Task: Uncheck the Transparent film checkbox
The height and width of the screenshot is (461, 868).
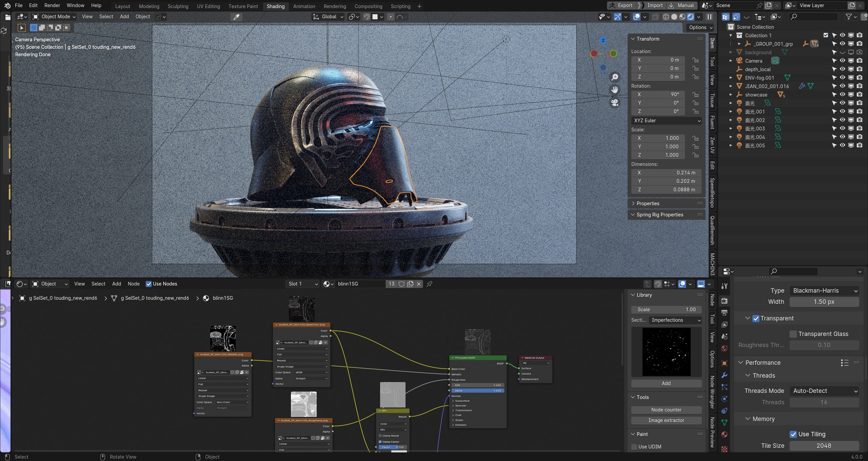Action: tap(756, 318)
